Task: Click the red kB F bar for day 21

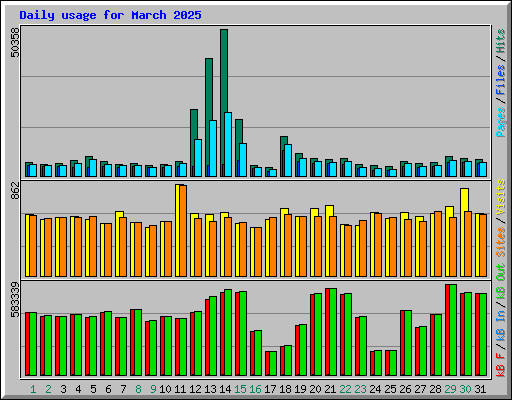Action: click(x=327, y=332)
